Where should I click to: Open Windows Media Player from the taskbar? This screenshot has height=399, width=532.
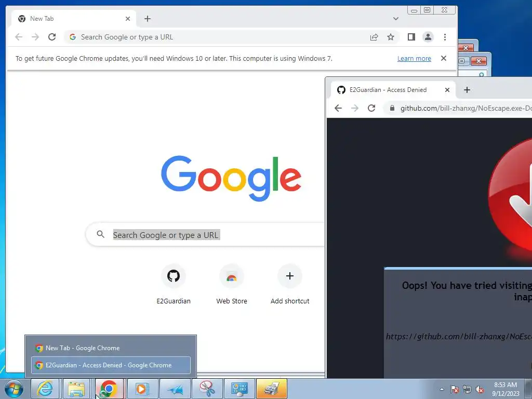click(x=142, y=389)
